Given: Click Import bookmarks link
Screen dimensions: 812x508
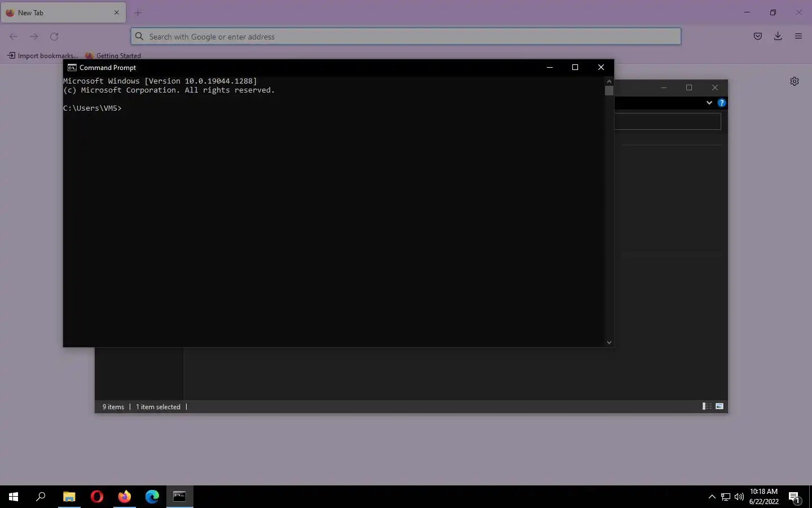Looking at the screenshot, I should point(43,55).
